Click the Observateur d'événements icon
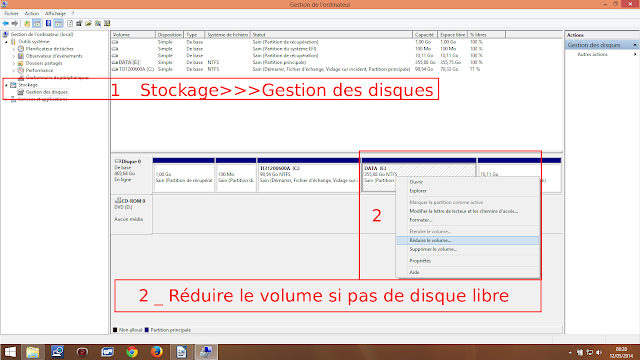 [x=21, y=56]
